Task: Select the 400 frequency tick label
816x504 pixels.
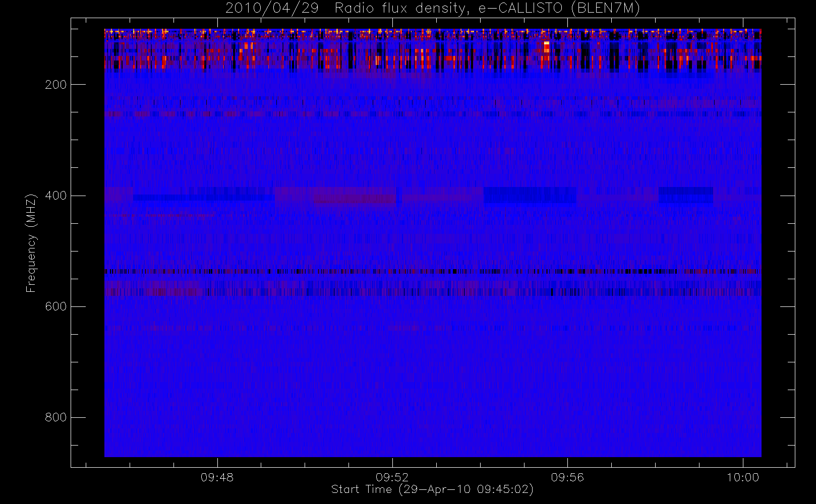Action: 55,196
